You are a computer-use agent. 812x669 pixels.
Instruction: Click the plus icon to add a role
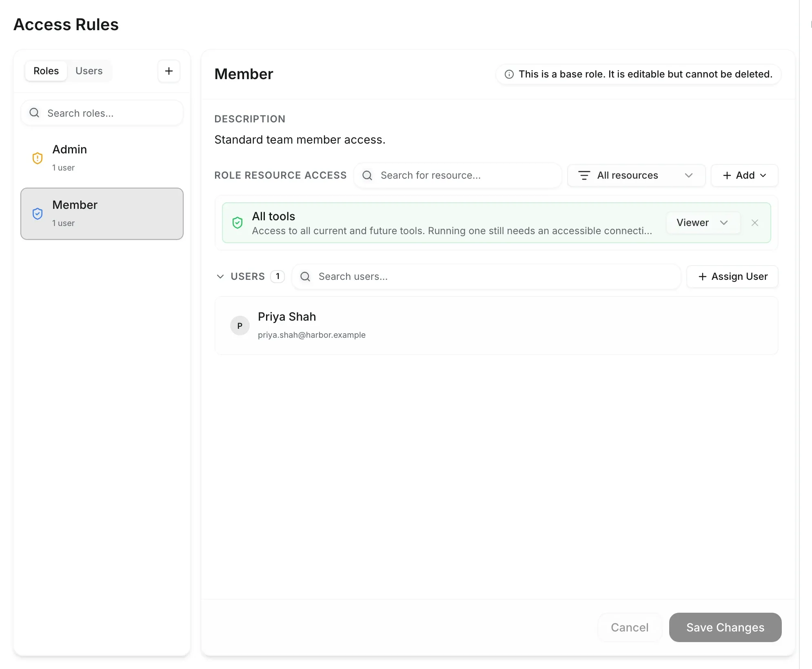[x=169, y=71]
